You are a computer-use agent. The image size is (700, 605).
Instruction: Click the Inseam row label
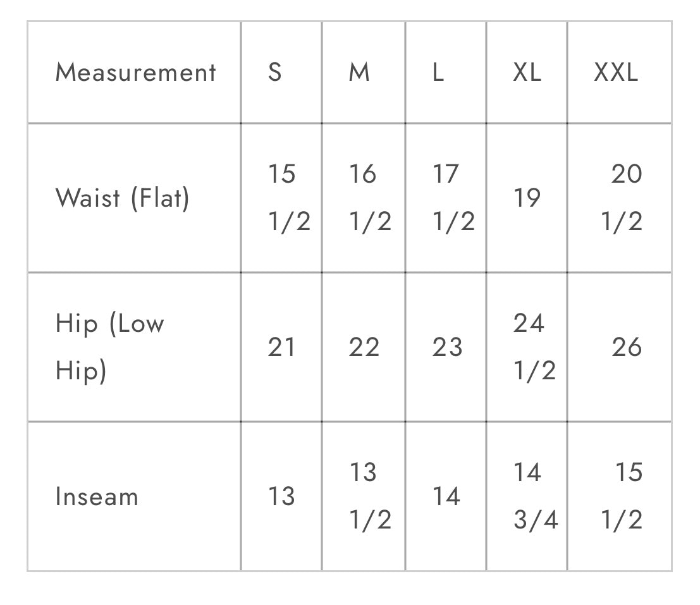pyautogui.click(x=97, y=497)
